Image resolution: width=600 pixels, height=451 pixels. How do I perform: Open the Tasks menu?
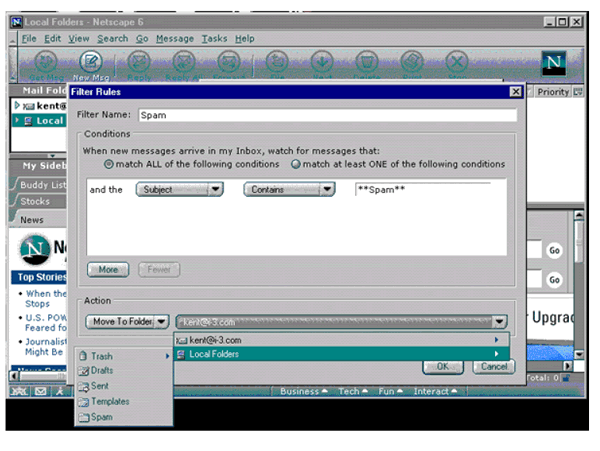(x=214, y=39)
